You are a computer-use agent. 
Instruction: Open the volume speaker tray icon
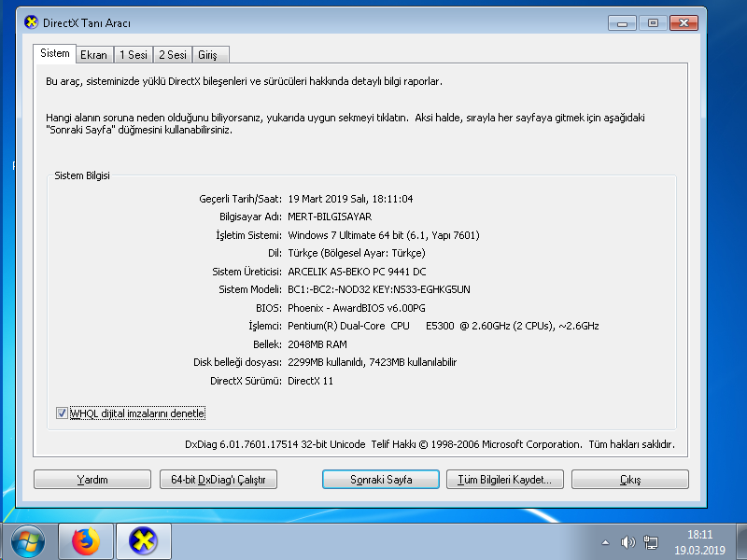627,542
